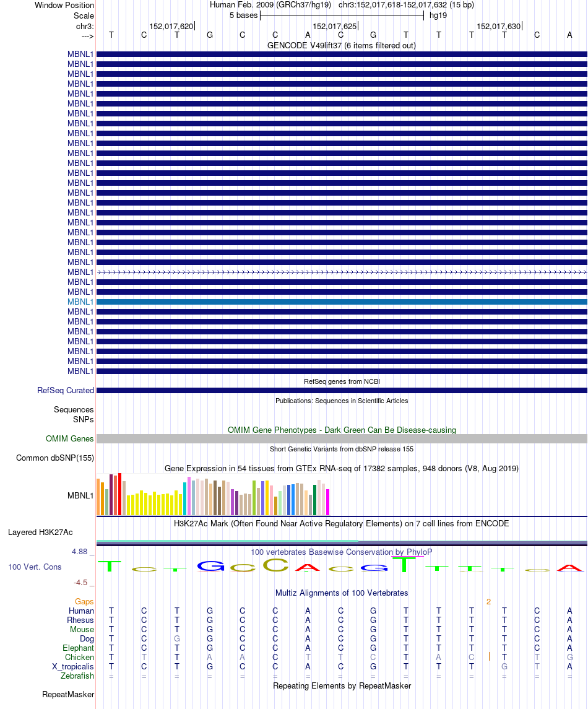Click the Chicken alignment row label

[80, 657]
